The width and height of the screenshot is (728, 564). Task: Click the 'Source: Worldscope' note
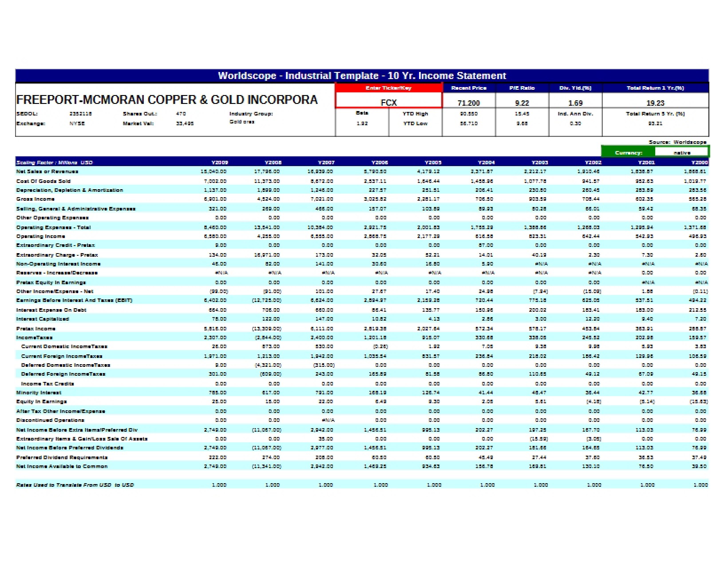677,142
